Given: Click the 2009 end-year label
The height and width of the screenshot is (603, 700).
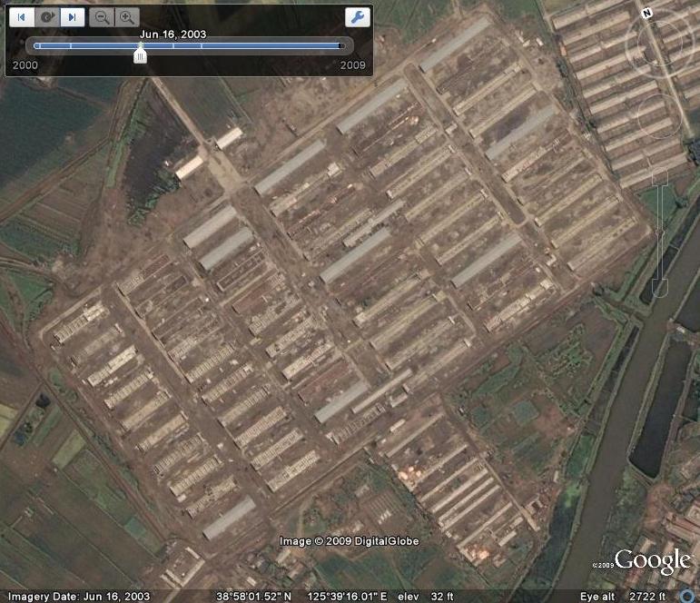Looking at the screenshot, I should (x=352, y=65).
